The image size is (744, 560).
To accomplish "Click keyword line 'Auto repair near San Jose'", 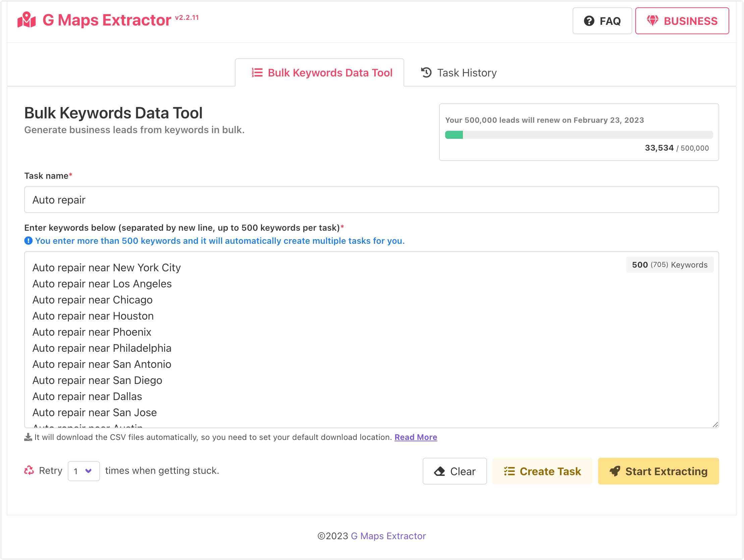I will 95,413.
